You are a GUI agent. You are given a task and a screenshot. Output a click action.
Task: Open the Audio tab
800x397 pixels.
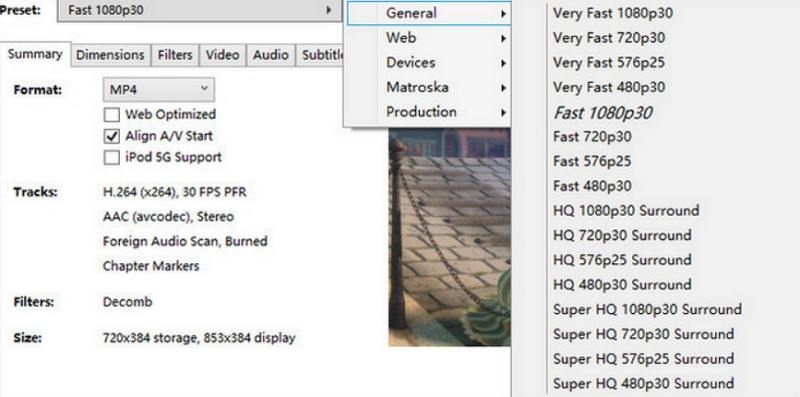270,55
